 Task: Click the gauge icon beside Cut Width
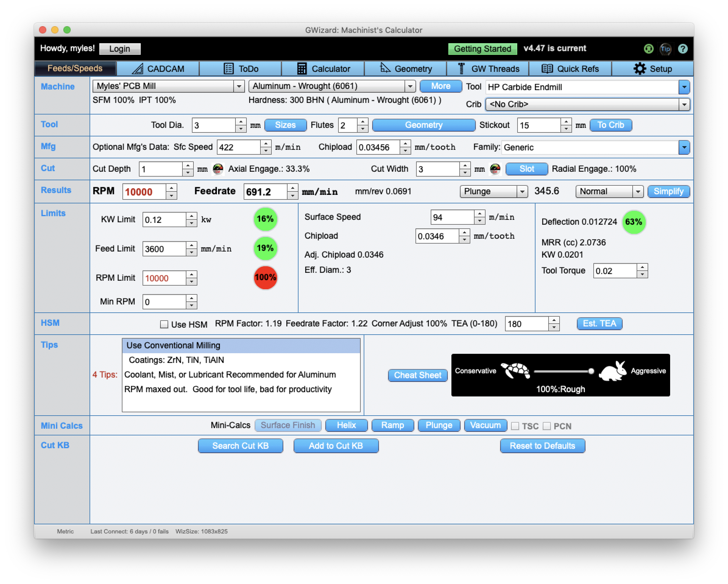coord(495,169)
